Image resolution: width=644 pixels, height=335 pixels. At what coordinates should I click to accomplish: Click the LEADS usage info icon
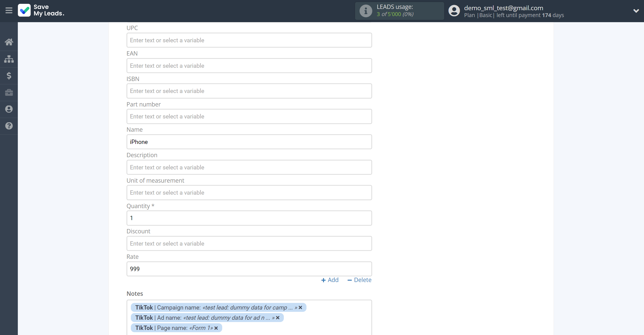[366, 11]
